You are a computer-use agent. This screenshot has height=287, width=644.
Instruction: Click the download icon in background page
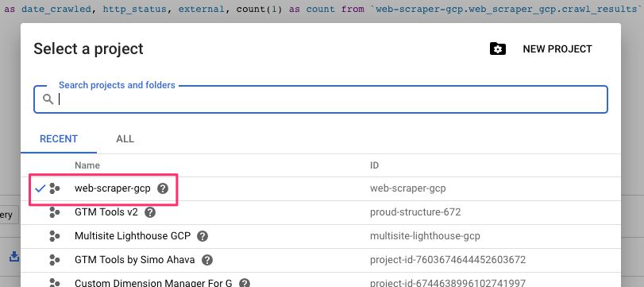[x=14, y=257]
